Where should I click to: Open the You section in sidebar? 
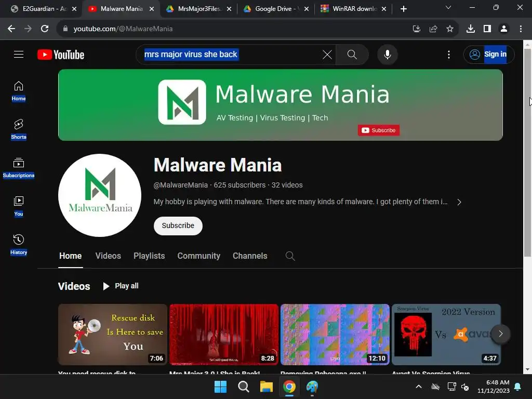[19, 206]
